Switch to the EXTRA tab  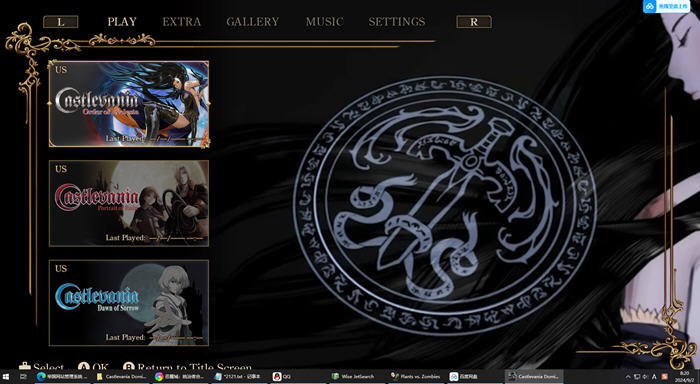(182, 22)
